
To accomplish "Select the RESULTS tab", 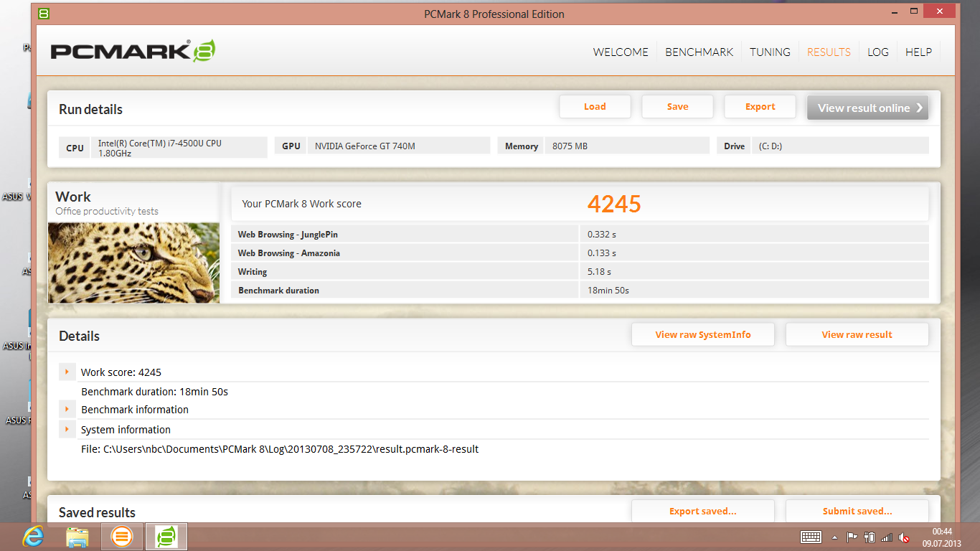I will (829, 52).
